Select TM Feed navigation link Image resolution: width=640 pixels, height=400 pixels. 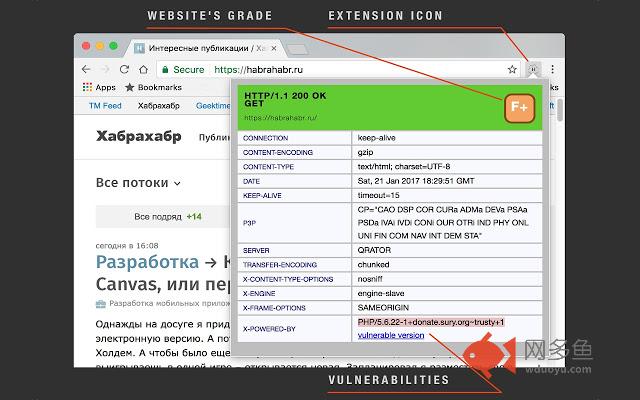(x=105, y=106)
